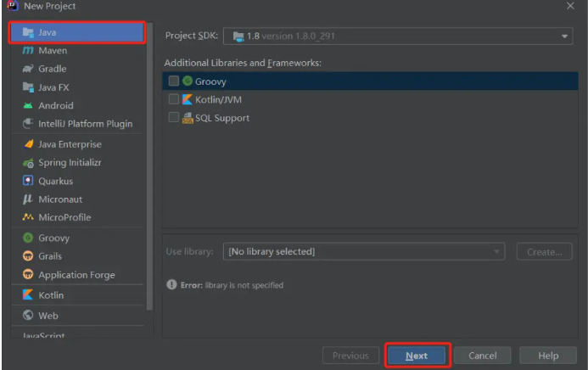Image resolution: width=588 pixels, height=370 pixels.
Task: Close the New Project dialog
Action: pyautogui.click(x=570, y=6)
